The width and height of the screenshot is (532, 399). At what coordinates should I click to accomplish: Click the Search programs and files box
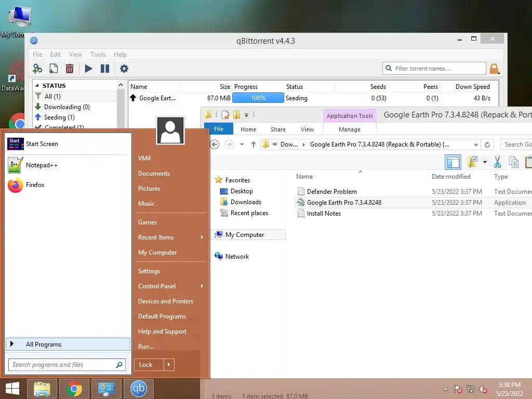click(x=67, y=365)
